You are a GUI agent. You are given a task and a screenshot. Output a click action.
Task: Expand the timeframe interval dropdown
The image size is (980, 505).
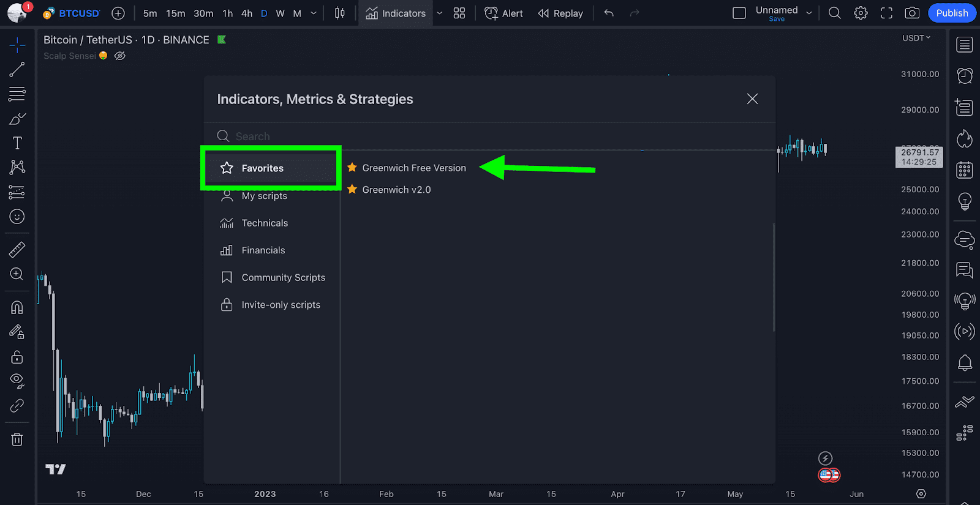point(314,13)
